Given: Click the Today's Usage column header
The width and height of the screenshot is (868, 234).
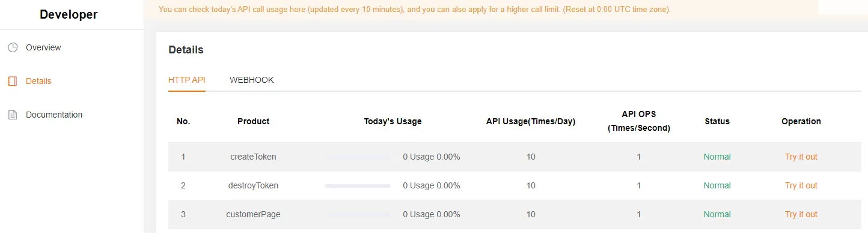Looking at the screenshot, I should click(393, 121).
